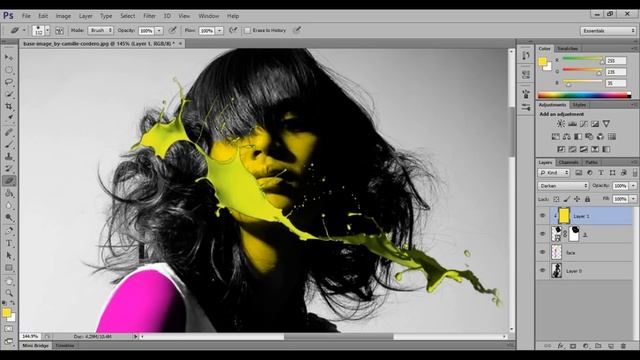
Task: Open the Flow dropdown arrow
Action: click(x=219, y=31)
